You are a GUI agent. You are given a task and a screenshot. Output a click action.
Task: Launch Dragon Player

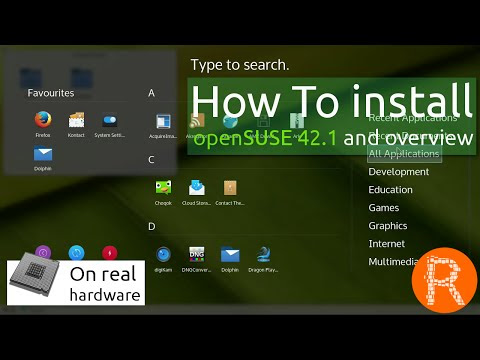(263, 259)
